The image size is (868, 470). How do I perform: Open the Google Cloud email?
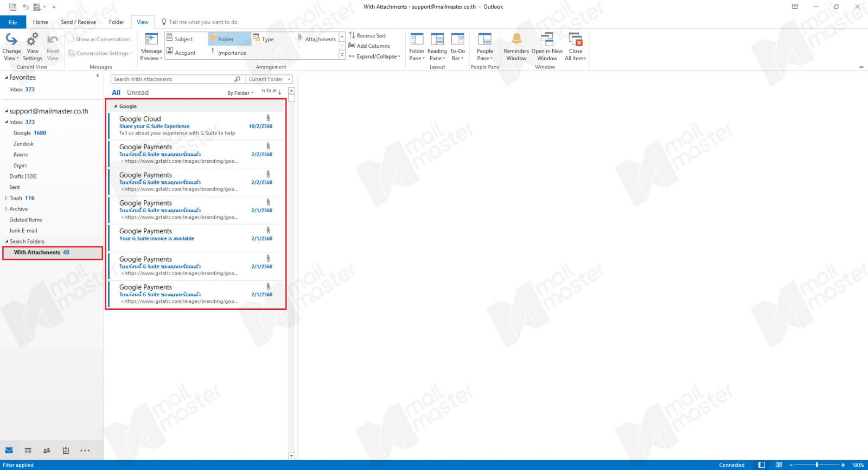click(196, 126)
